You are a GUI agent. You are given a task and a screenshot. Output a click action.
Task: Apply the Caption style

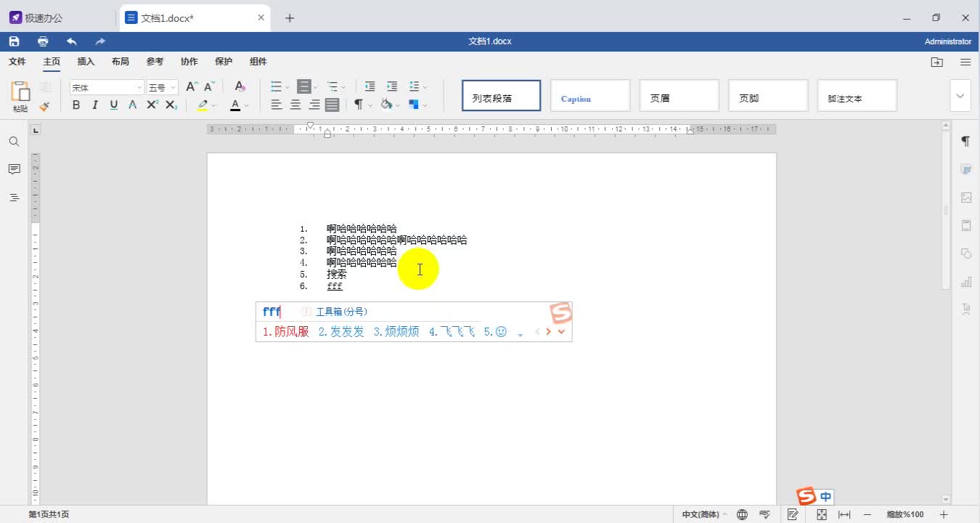tap(590, 95)
